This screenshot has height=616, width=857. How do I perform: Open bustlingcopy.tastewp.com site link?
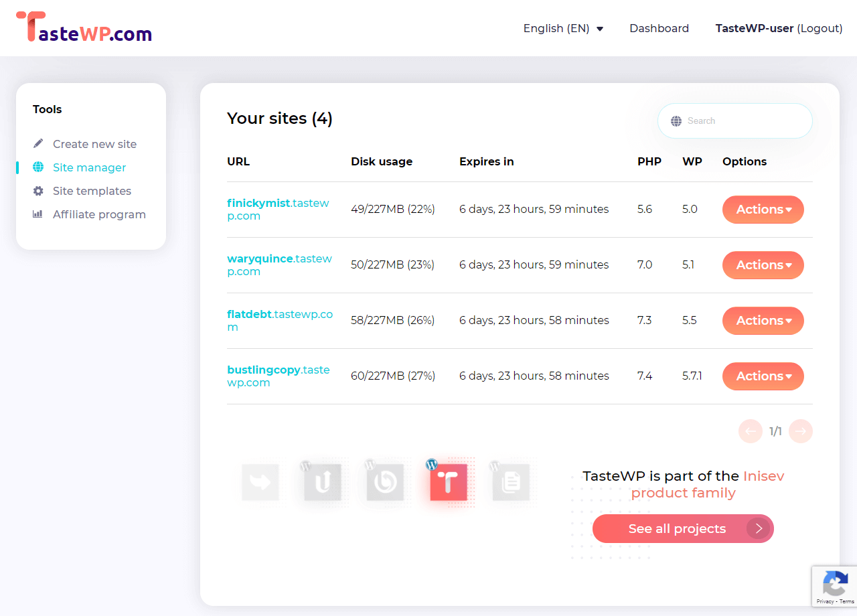point(279,376)
